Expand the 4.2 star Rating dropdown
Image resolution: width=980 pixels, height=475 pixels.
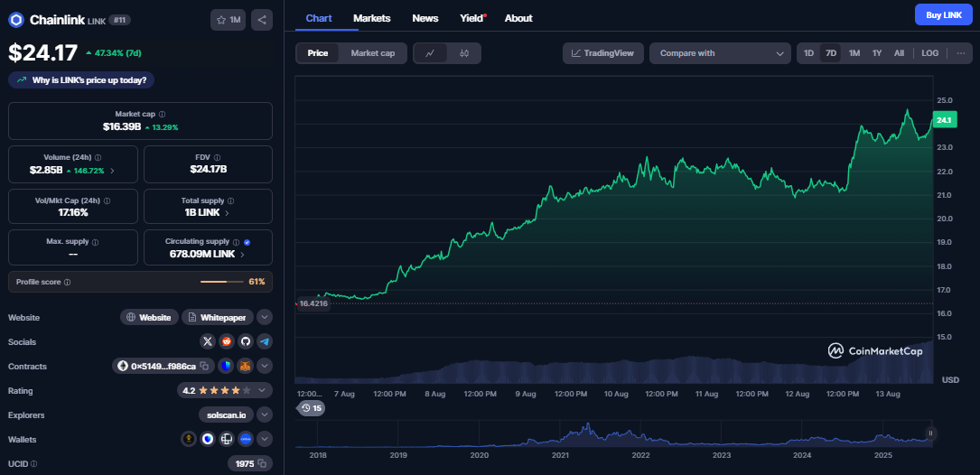[x=225, y=391]
